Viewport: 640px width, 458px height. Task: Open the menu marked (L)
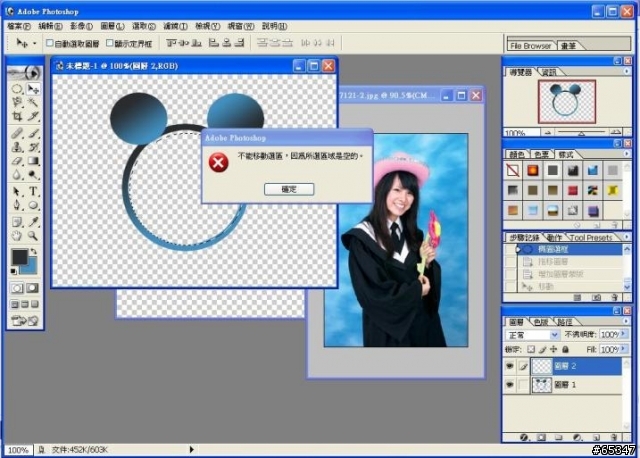coord(112,26)
